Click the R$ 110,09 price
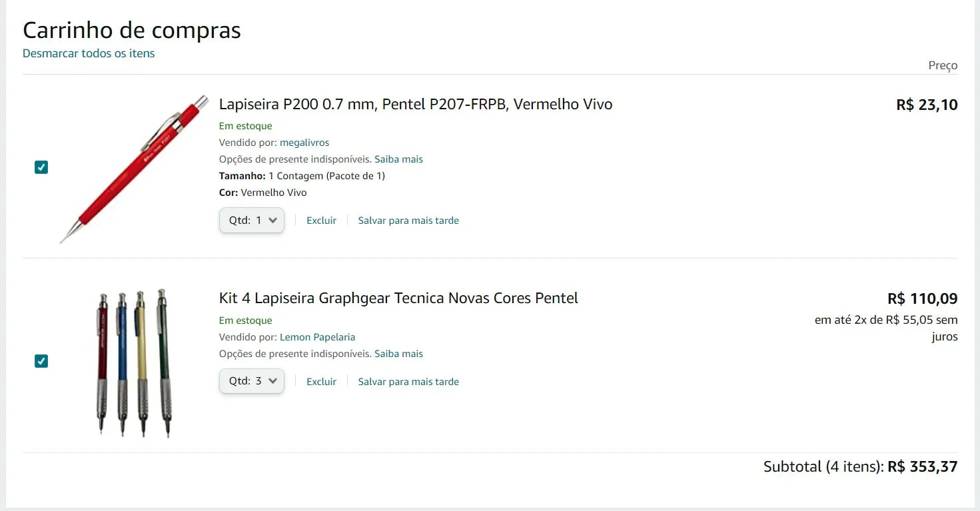This screenshot has width=980, height=511. click(x=922, y=298)
